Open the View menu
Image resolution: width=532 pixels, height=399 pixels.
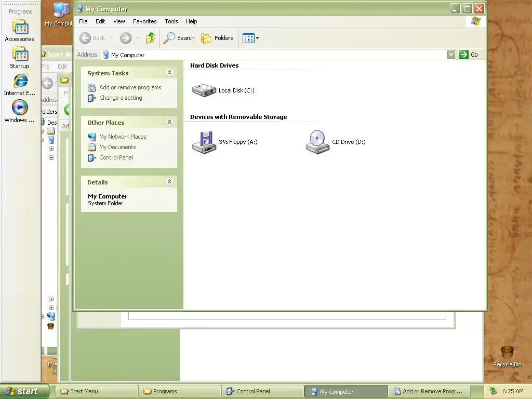pyautogui.click(x=119, y=21)
